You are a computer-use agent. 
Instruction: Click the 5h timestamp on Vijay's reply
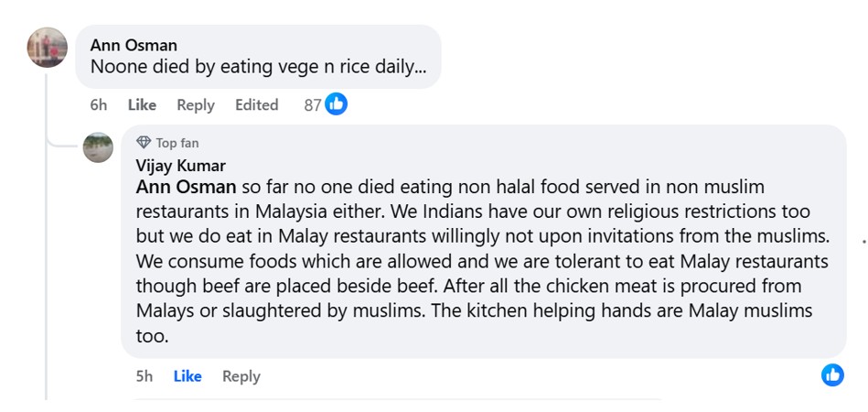[x=145, y=375]
